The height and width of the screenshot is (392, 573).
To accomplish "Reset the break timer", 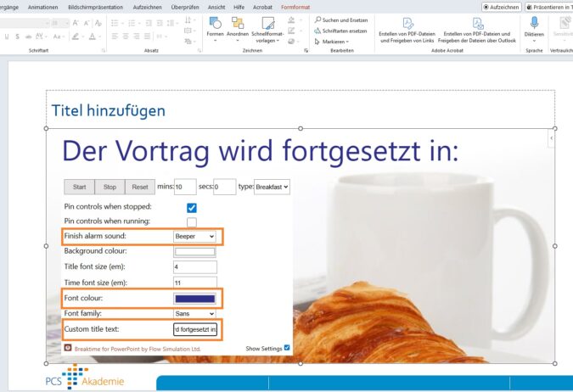I will click(x=140, y=187).
